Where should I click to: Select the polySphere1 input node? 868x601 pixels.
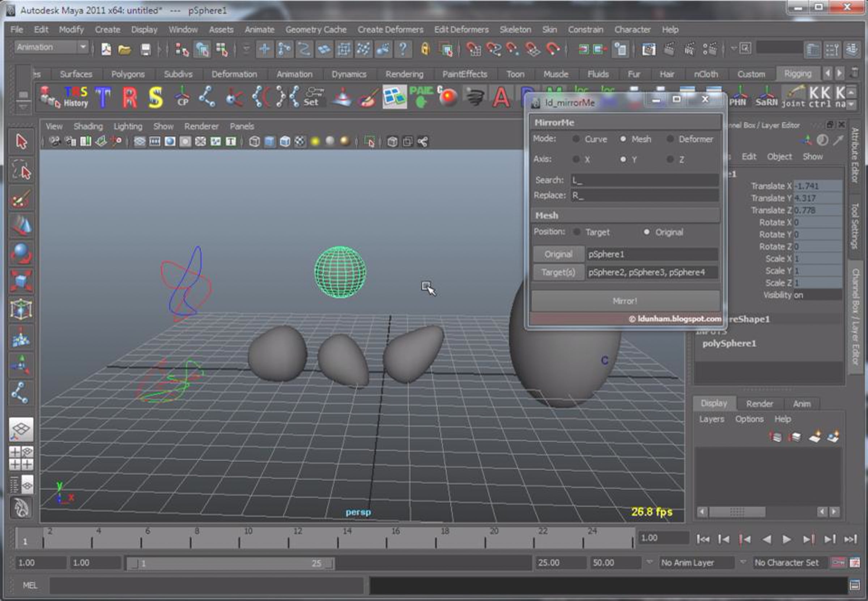729,343
